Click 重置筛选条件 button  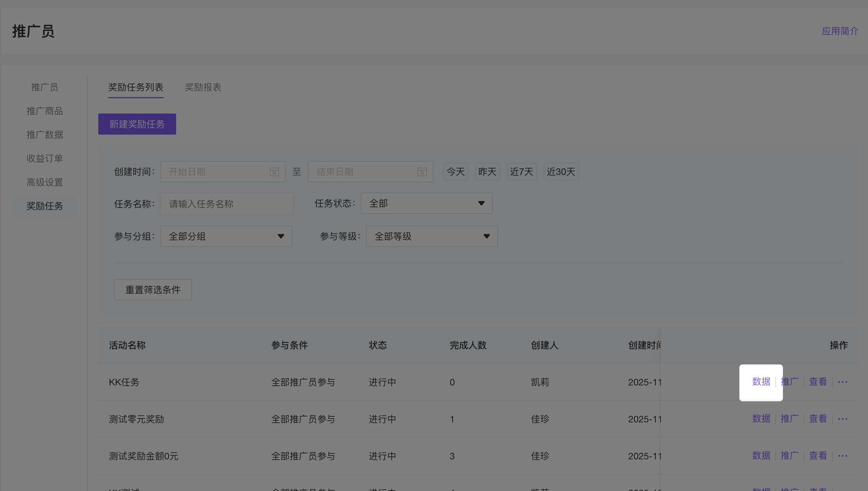tap(153, 290)
